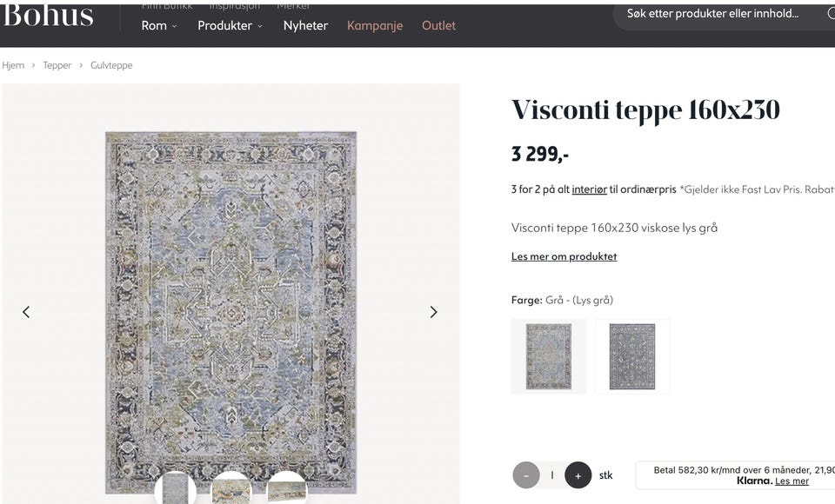This screenshot has height=504, width=835.
Task: Open the Kampanje menu item
Action: point(375,25)
